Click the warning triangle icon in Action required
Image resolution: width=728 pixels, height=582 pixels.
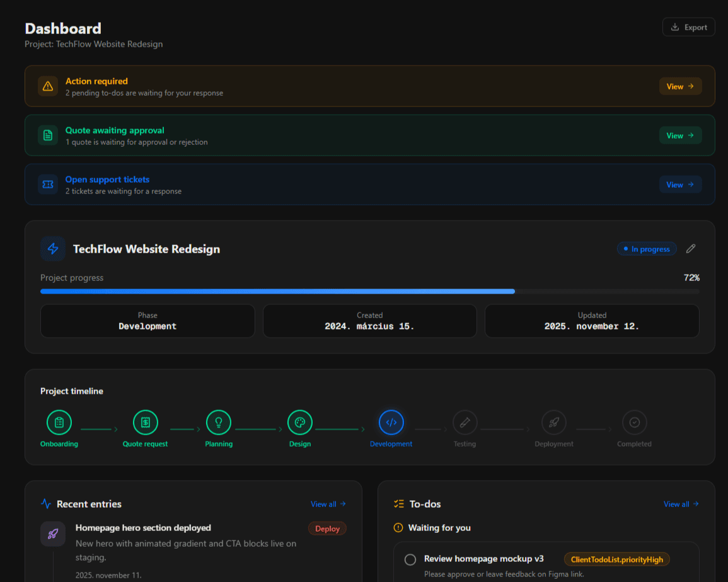click(x=48, y=86)
